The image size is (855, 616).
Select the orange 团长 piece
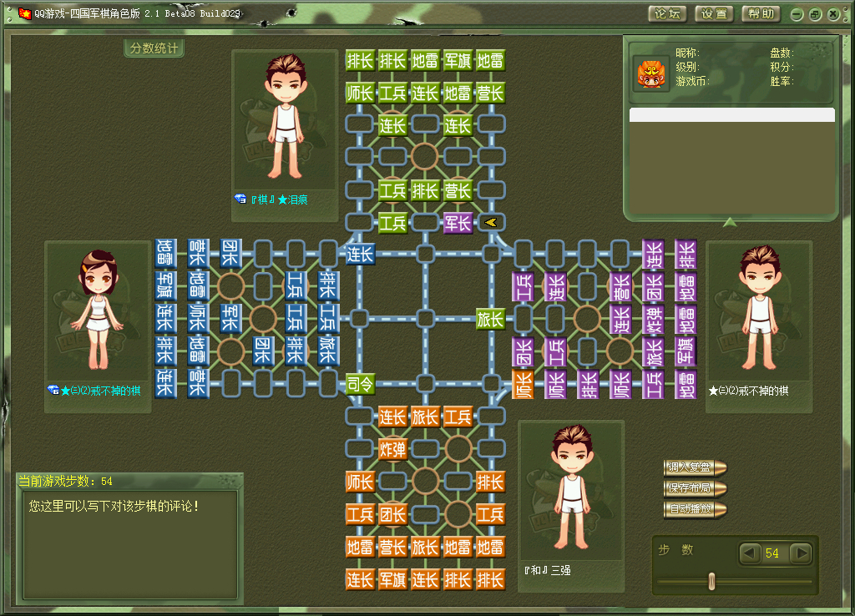392,514
